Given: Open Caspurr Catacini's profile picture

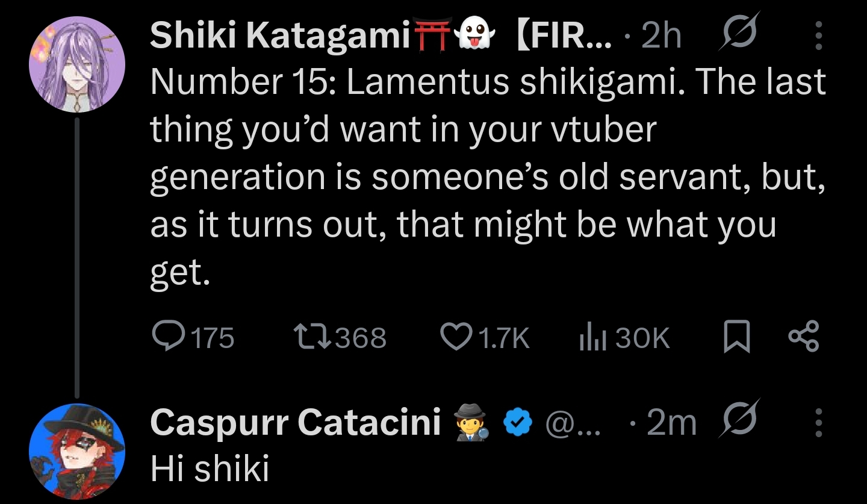Looking at the screenshot, I should coord(77,452).
